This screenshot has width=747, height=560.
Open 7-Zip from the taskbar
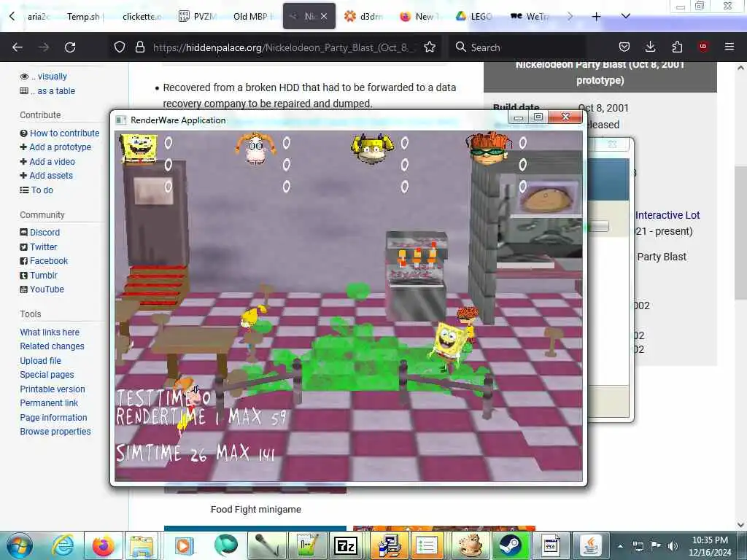click(x=347, y=545)
